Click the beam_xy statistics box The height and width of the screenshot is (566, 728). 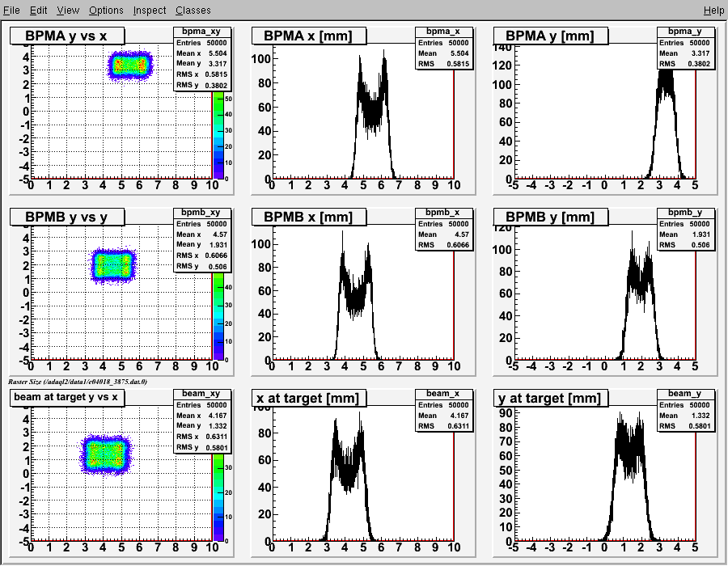pyautogui.click(x=201, y=420)
